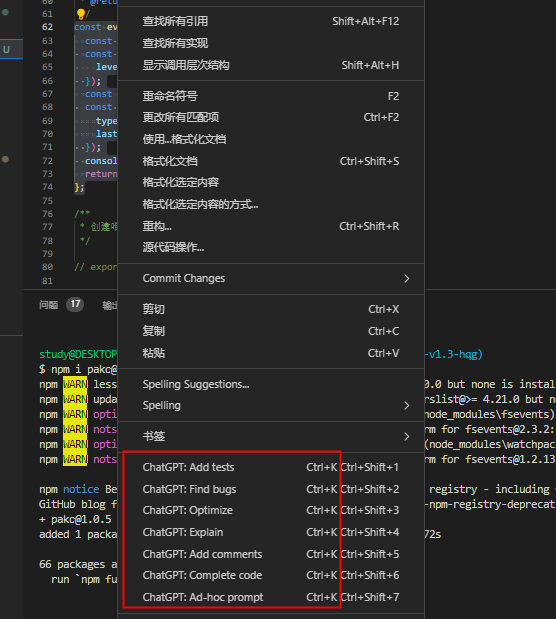Image resolution: width=556 pixels, height=619 pixels.
Task: Choose 格式化选定内容 menu item
Action: click(271, 182)
